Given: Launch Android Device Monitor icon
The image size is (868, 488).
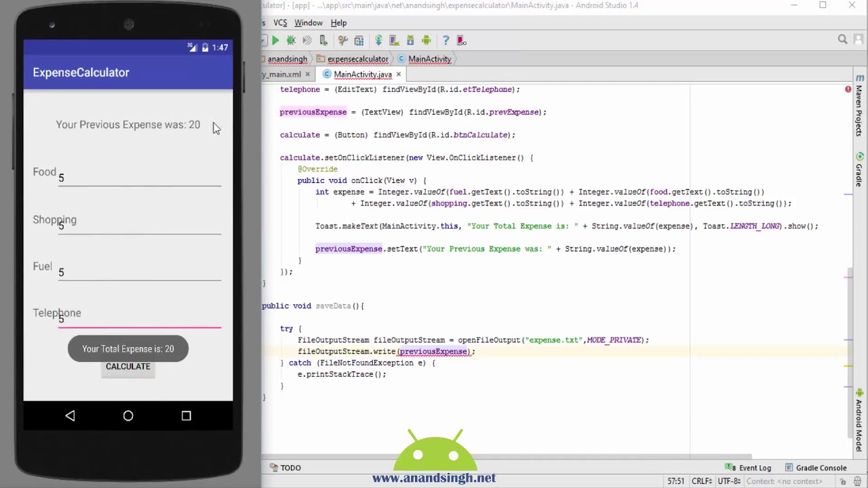Looking at the screenshot, I should pyautogui.click(x=427, y=41).
